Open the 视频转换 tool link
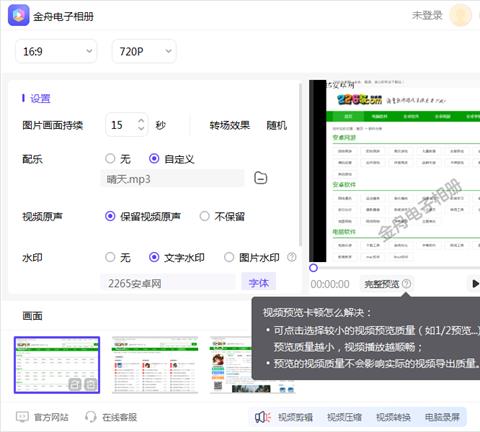480x432 pixels. 393,417
